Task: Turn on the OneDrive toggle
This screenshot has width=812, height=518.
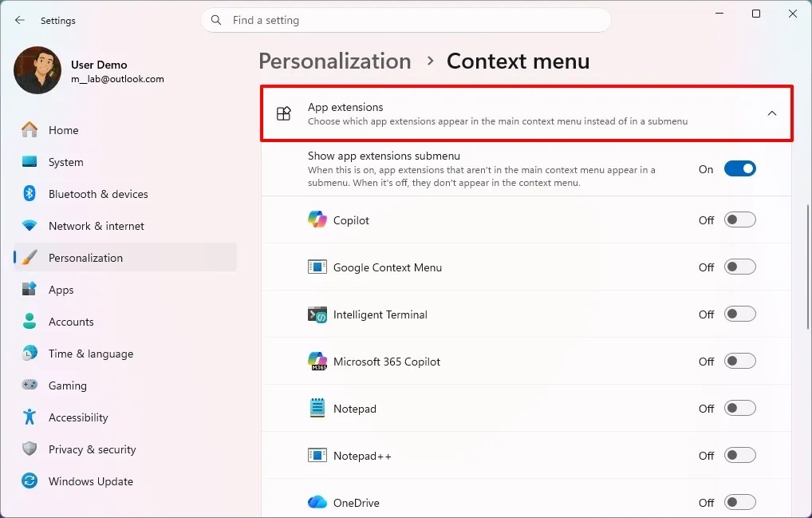Action: click(739, 502)
